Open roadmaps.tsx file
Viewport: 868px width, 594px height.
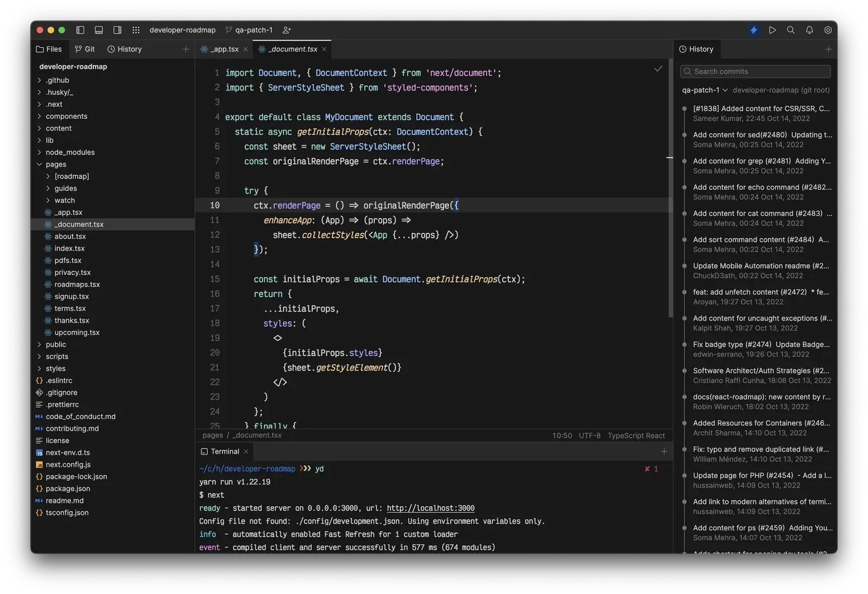(x=113, y=284)
